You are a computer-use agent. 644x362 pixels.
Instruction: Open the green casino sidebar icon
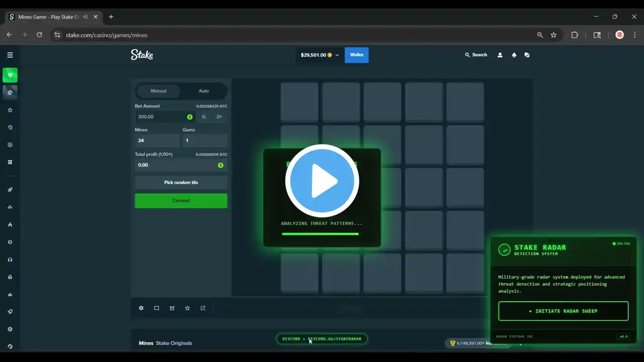click(10, 75)
